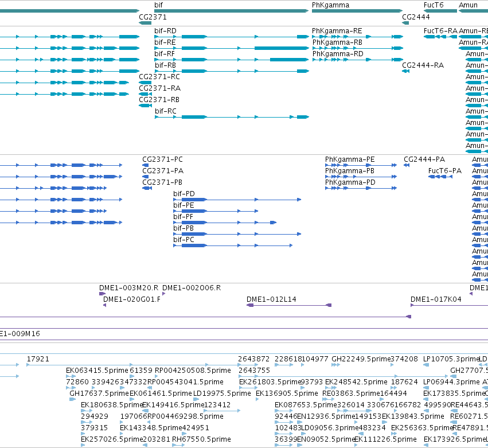Screen dimensions: 488x448
Task: Click the E1-009M16 BAC label
Action: coord(20,334)
